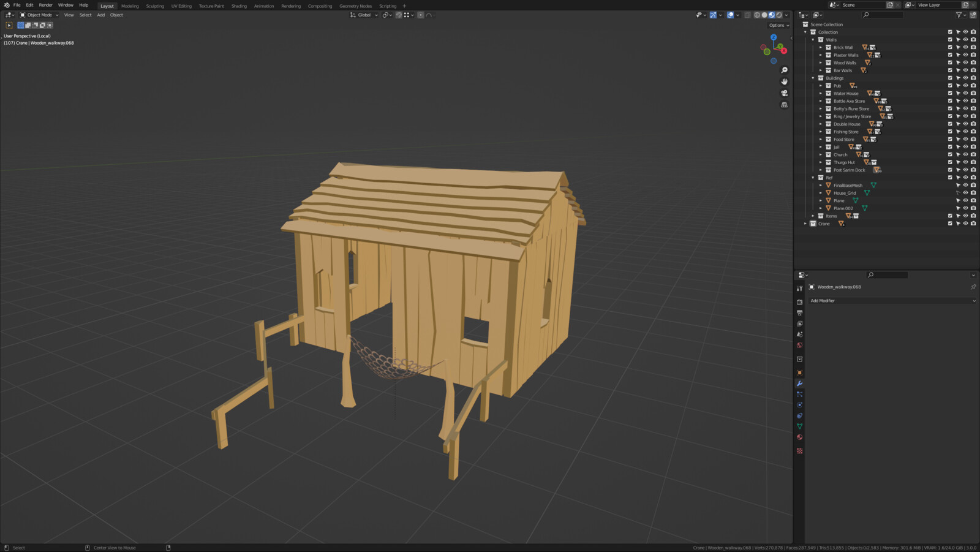Toggle viewport overlays button
This screenshot has width=980, height=552.
pos(730,15)
